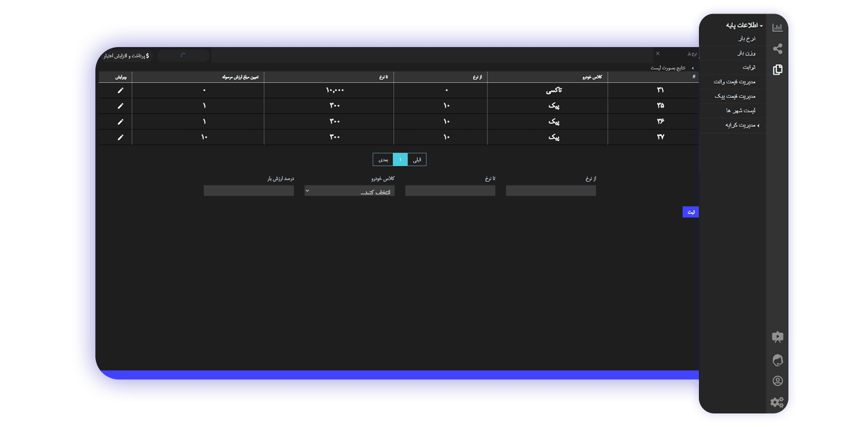Edit row ۳۶ with the pencil icon
Image resolution: width=868 pixels, height=427 pixels.
pos(120,122)
